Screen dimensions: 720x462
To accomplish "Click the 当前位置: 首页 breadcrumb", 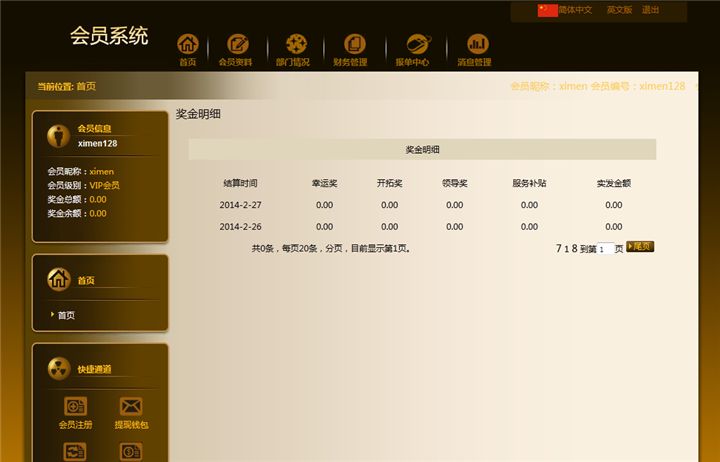I will (67, 86).
